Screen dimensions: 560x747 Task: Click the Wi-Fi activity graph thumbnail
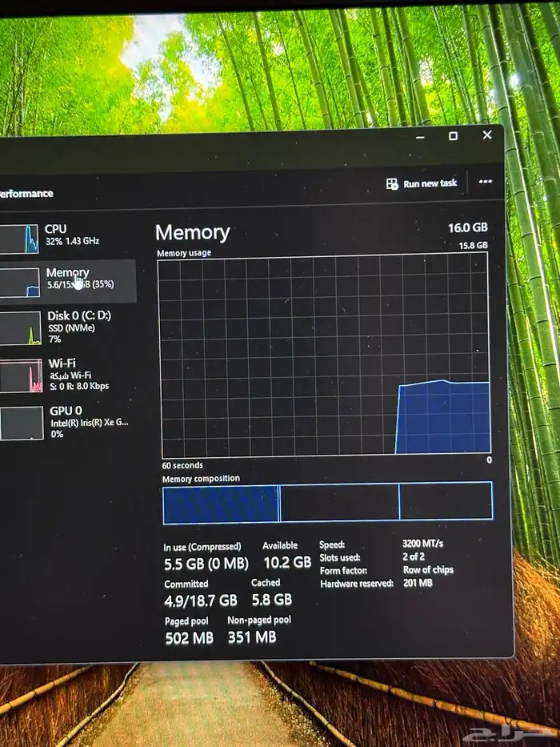click(x=20, y=376)
